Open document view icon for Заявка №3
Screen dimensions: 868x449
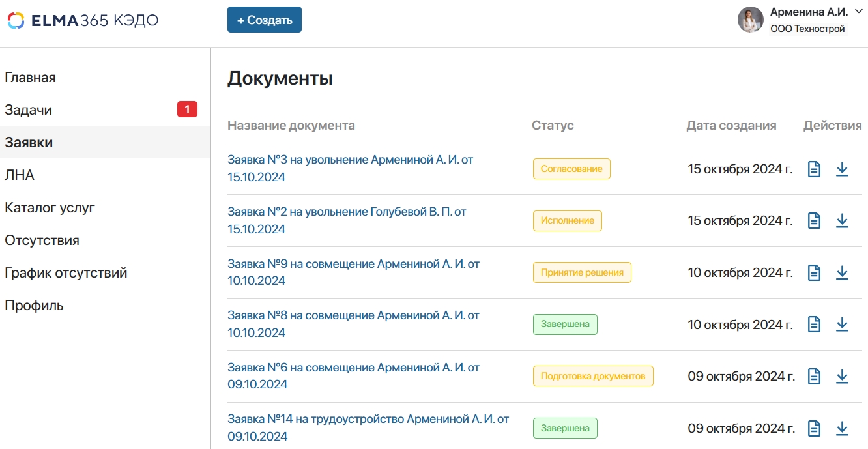814,169
